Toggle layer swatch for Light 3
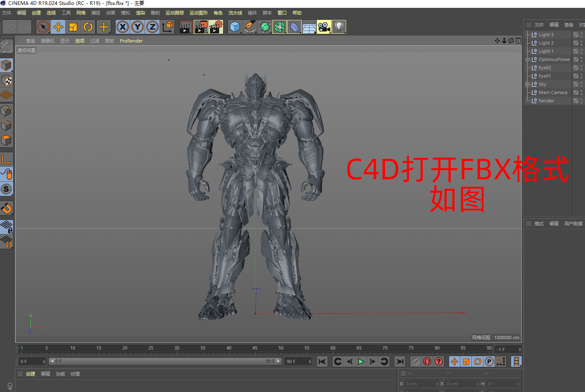The image size is (585, 392). coord(576,35)
